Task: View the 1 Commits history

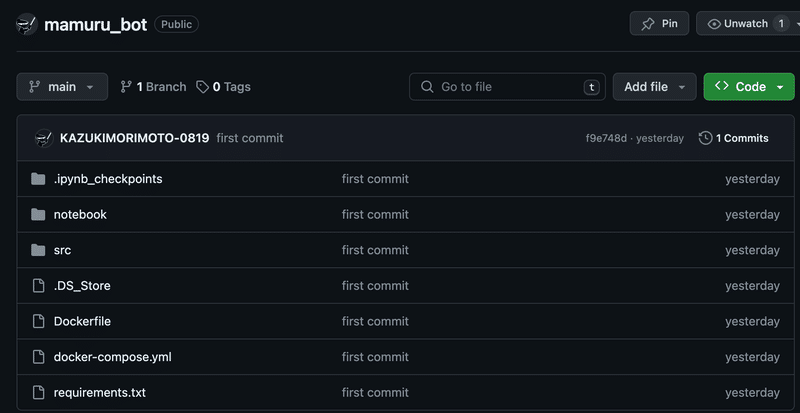Action: click(x=741, y=138)
